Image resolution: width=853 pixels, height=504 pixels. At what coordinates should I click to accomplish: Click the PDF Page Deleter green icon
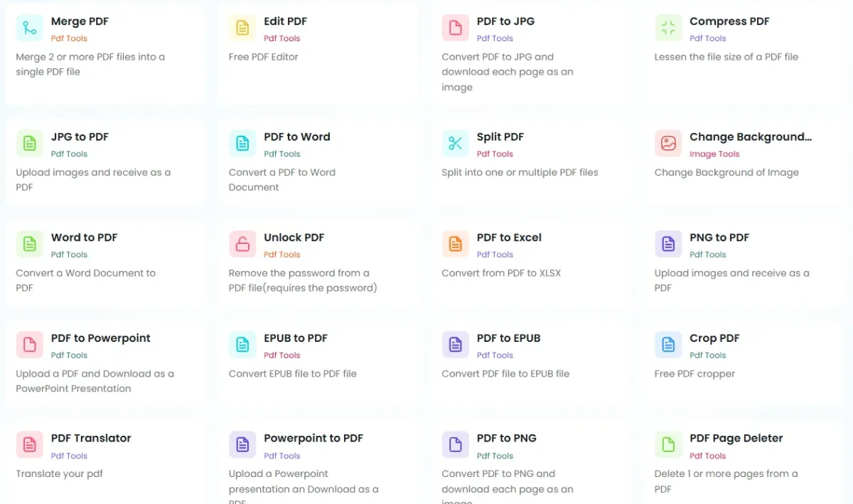coord(668,444)
